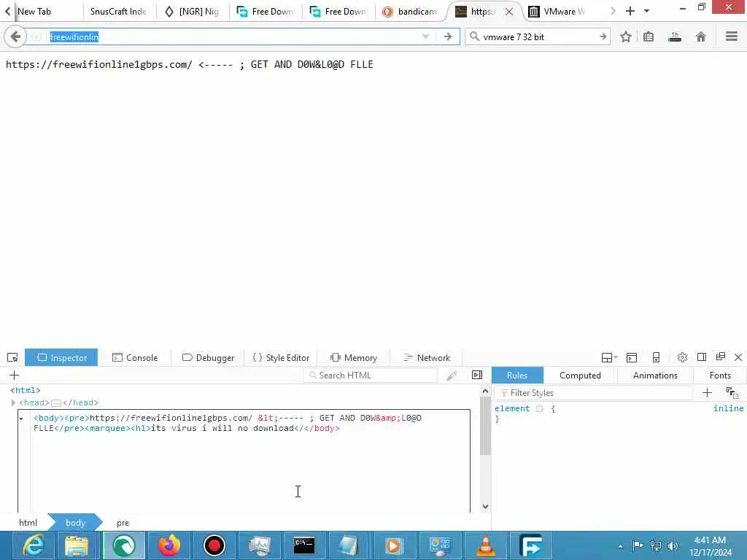
Task: Click the Search HTML field
Action: pos(370,376)
